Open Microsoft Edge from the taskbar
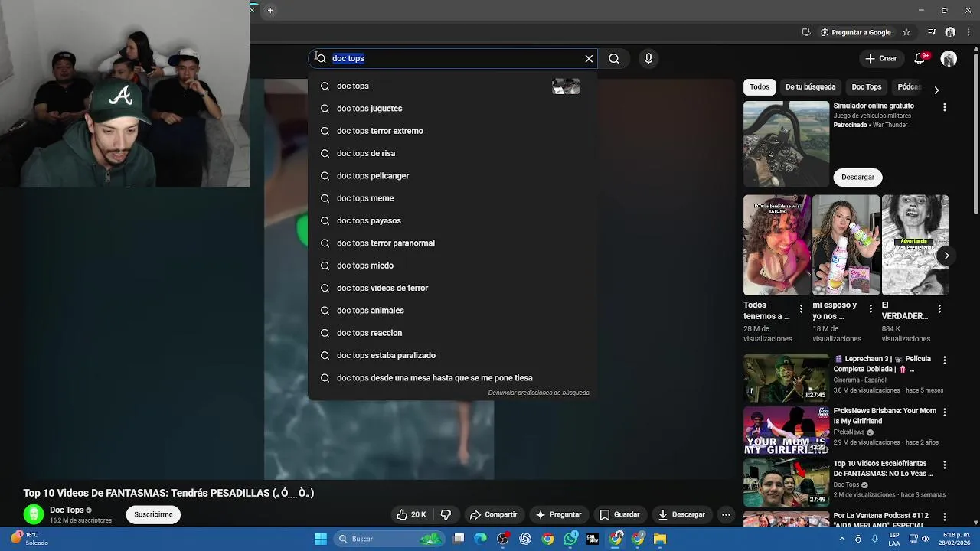 480,539
